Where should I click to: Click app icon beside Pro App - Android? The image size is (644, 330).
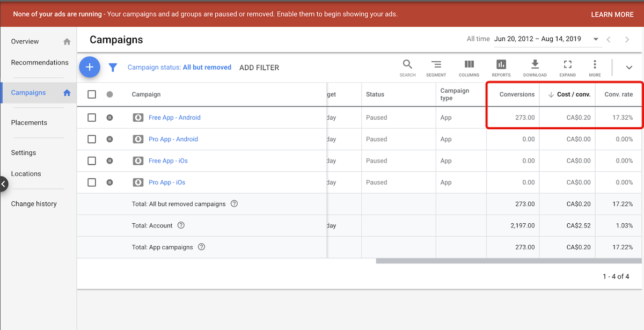pyautogui.click(x=138, y=139)
